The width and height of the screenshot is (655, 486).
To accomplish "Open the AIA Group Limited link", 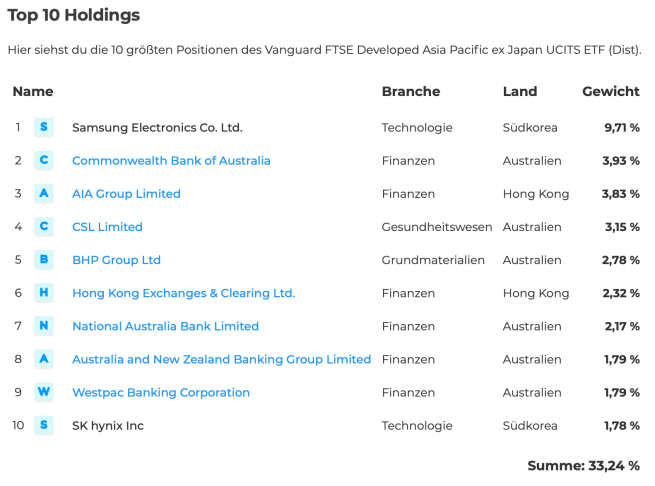I will coord(126,194).
